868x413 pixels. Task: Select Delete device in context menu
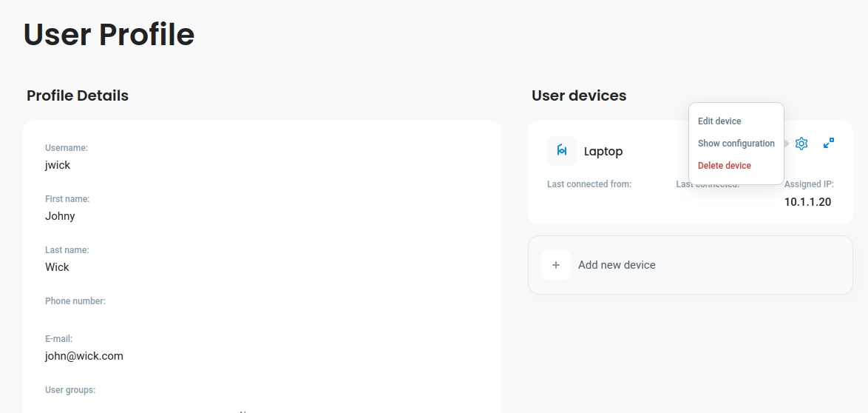[724, 166]
